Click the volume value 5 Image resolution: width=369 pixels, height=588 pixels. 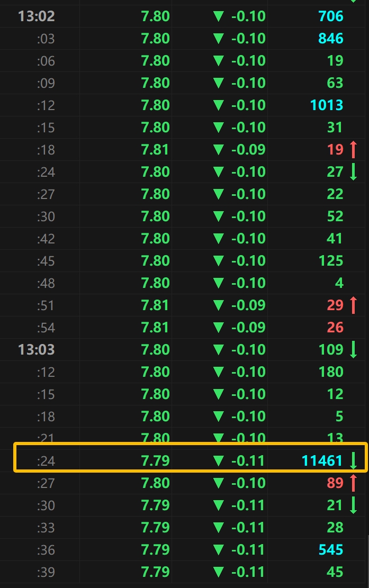coord(339,416)
